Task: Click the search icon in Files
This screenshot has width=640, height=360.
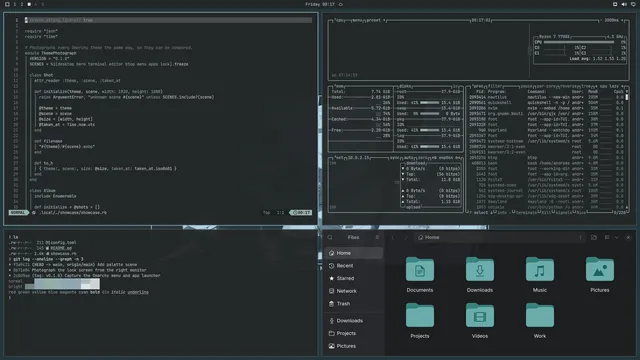Action: pos(330,238)
